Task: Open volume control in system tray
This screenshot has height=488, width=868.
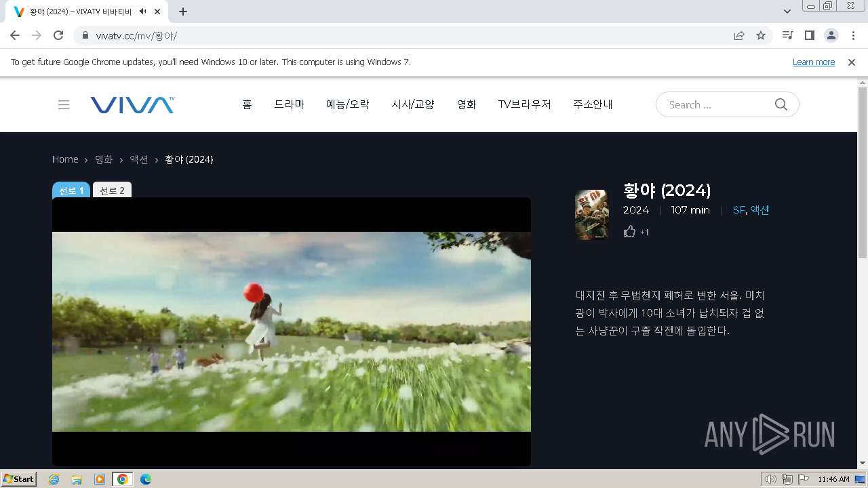Action: tap(770, 479)
